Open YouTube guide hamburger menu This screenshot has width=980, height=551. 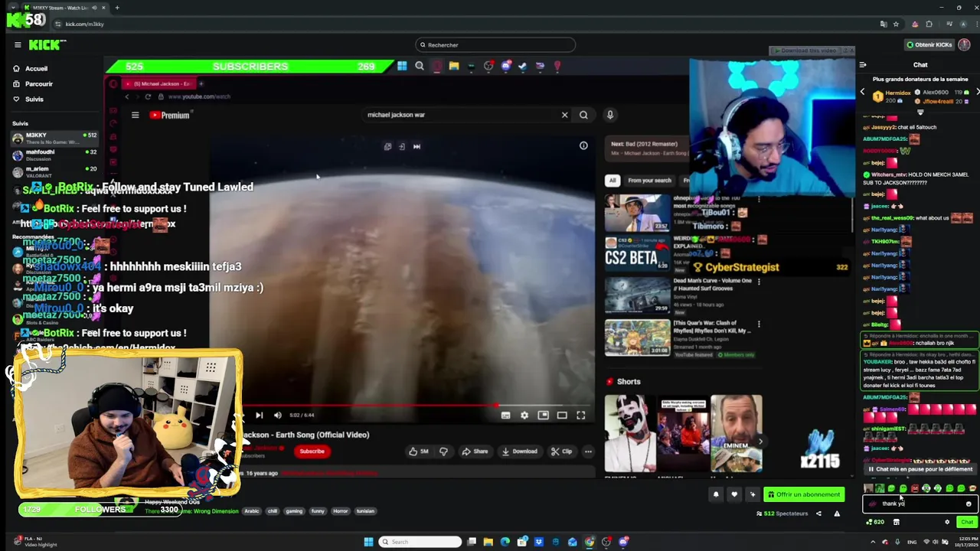click(135, 115)
